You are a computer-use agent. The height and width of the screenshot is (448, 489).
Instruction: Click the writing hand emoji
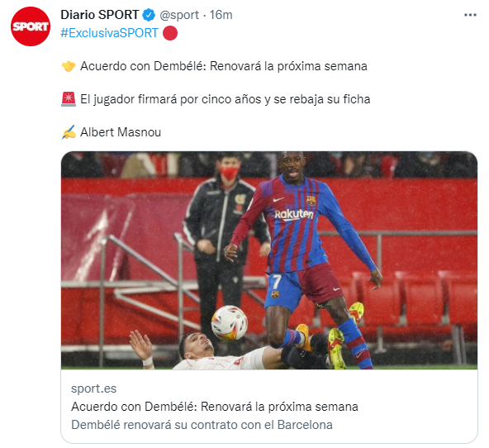pos(69,132)
